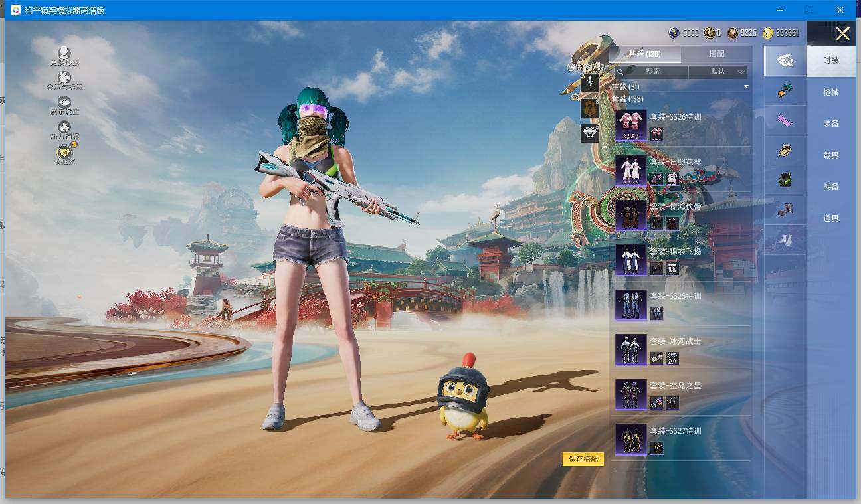Click the 保存搭配 save outfit button

[x=583, y=459]
